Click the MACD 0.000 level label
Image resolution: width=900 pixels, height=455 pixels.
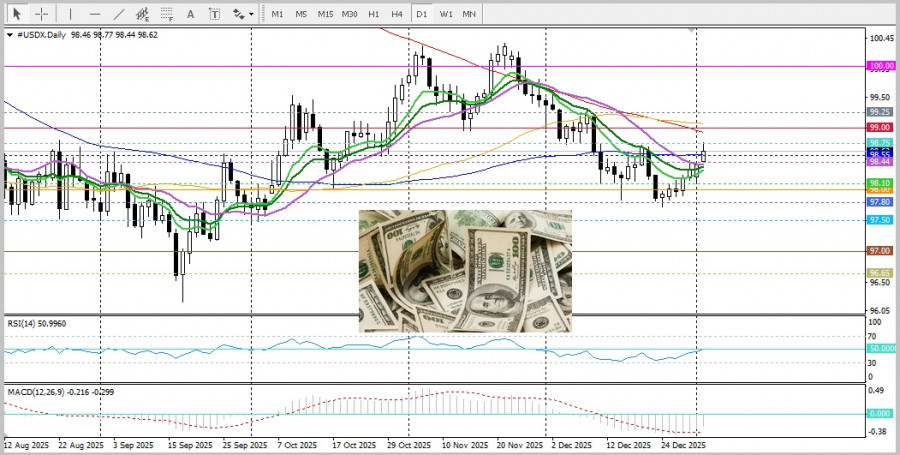pos(880,414)
